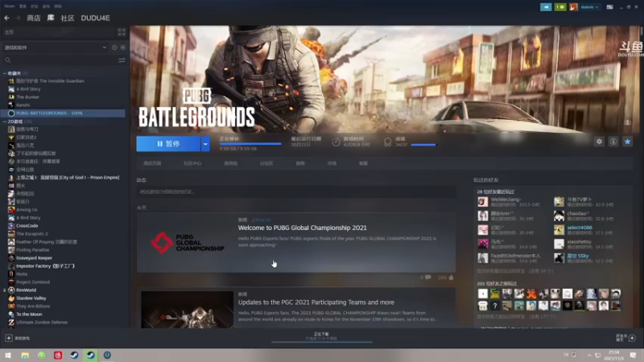Pause the PUBG download 暂停
Image resolution: width=644 pixels, height=362 pixels.
[168, 144]
